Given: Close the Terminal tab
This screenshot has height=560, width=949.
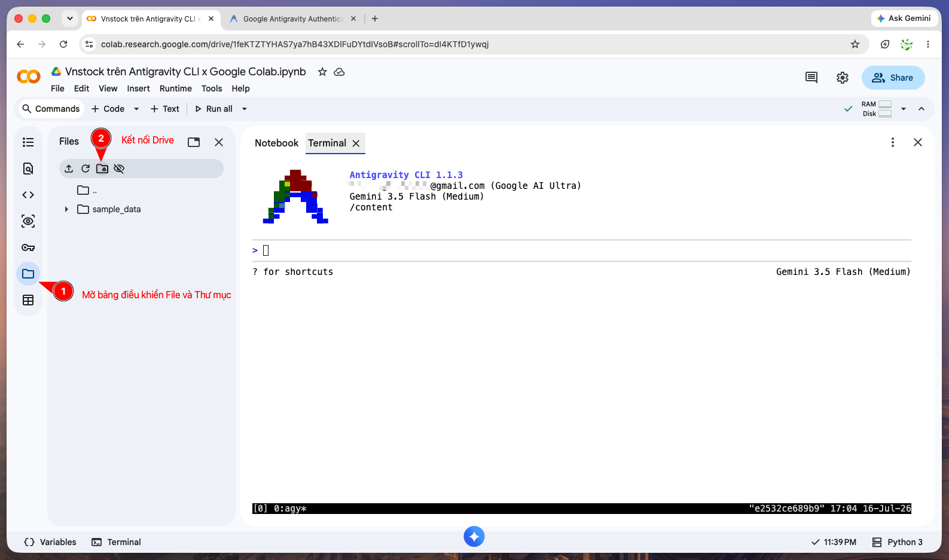Looking at the screenshot, I should click(x=356, y=143).
